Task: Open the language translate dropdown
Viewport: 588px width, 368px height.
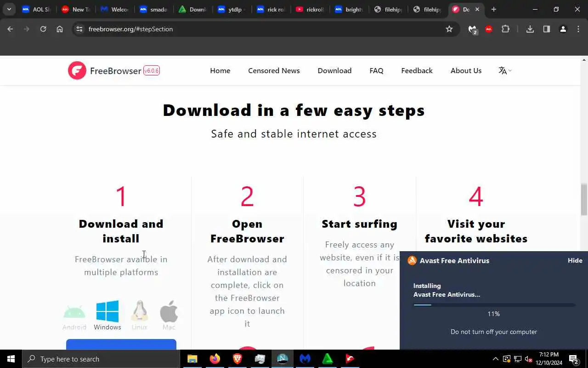Action: pyautogui.click(x=505, y=70)
